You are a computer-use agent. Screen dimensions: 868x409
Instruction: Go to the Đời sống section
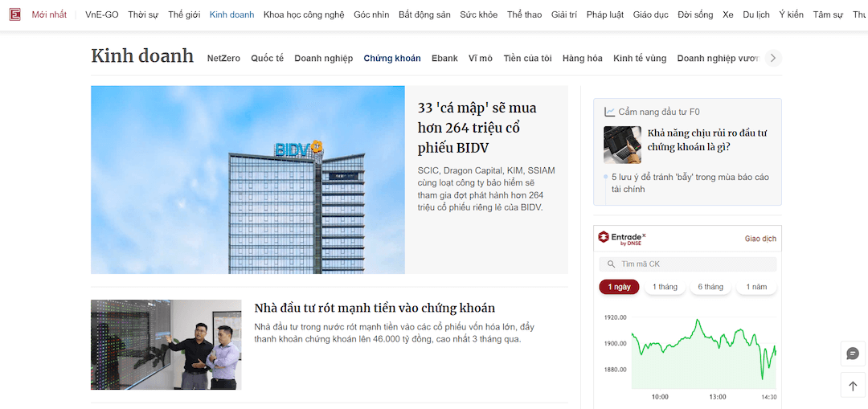tap(695, 15)
